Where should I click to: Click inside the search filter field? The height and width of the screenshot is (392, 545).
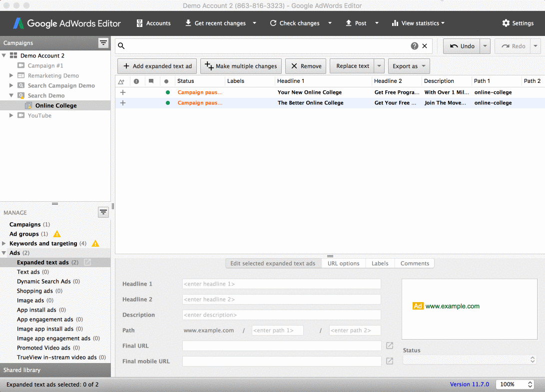268,46
